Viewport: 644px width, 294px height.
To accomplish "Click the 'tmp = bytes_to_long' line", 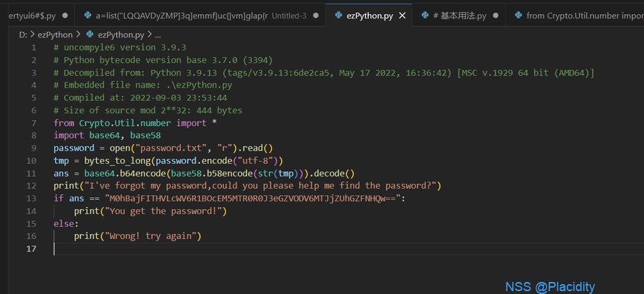I will coord(168,160).
